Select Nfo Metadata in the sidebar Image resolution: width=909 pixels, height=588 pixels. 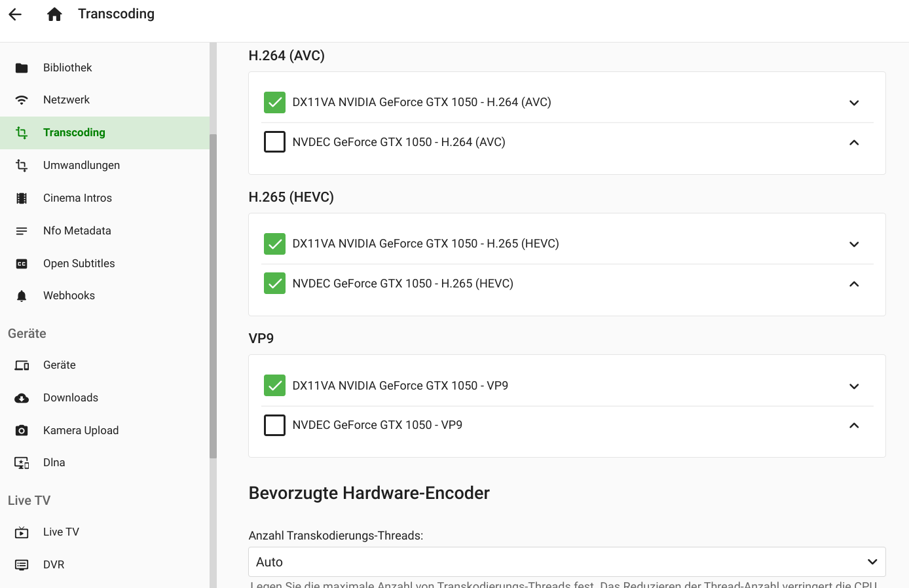click(77, 231)
